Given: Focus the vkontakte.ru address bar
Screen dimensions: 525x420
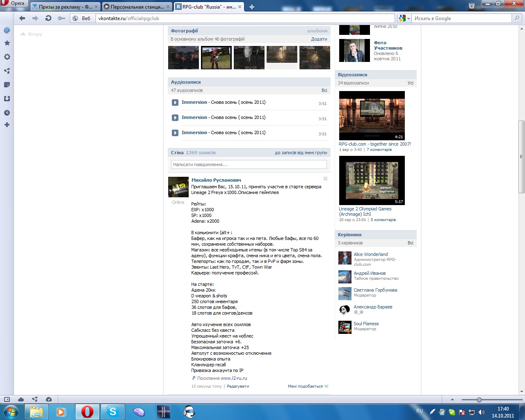Looking at the screenshot, I should [246, 18].
